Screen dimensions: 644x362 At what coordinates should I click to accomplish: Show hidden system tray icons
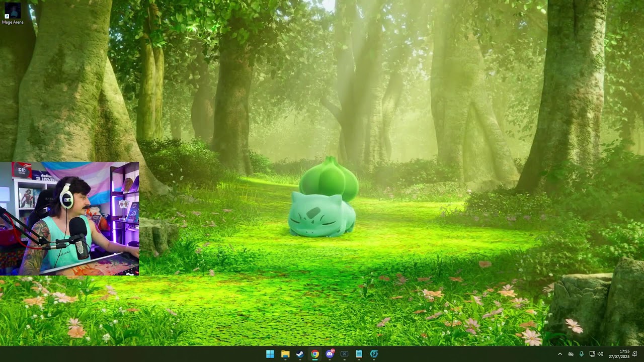coord(560,354)
